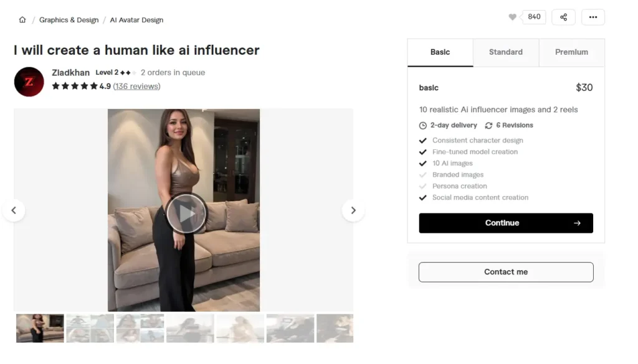This screenshot has height=364, width=638.
Task: Open Graphics & Design breadcrumb link
Action: [69, 20]
